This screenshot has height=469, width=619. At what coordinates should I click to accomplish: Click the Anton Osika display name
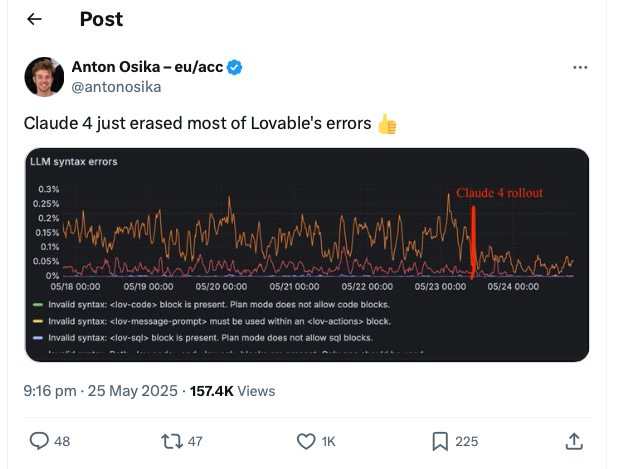pos(146,67)
